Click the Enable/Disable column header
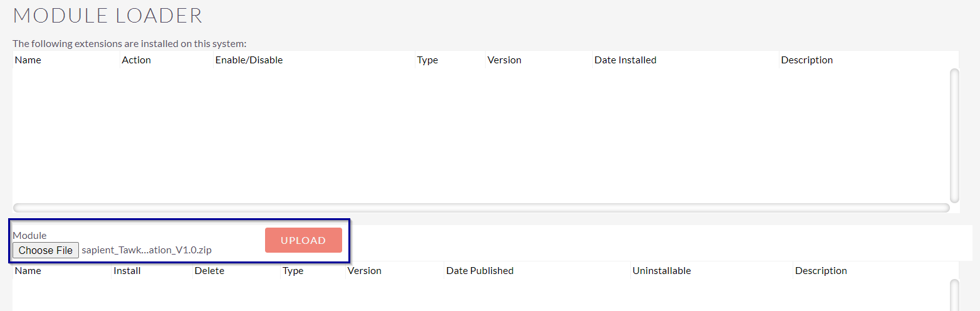Image resolution: width=980 pixels, height=311 pixels. pyautogui.click(x=249, y=60)
